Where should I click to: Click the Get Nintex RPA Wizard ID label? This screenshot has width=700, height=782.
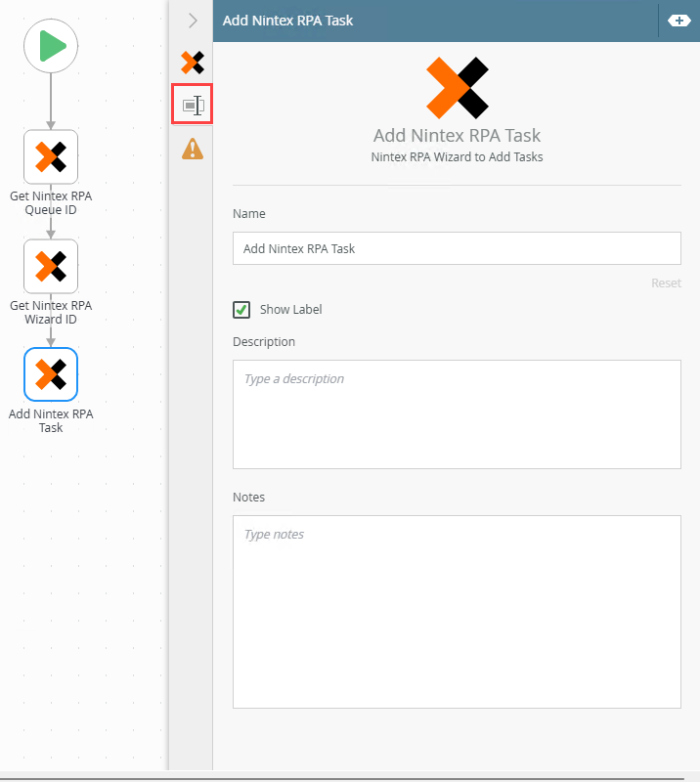click(51, 312)
